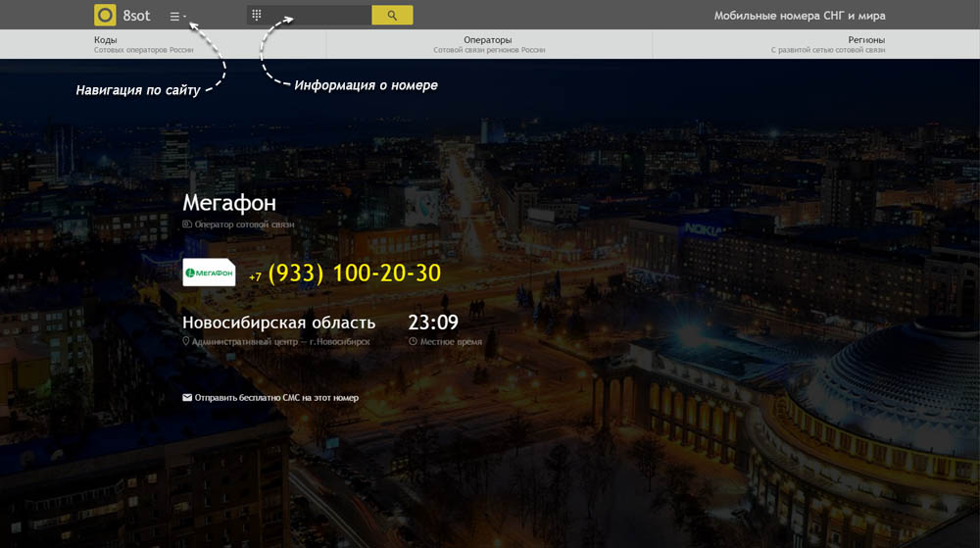Image resolution: width=980 pixels, height=548 pixels.
Task: Click Оператор сотовой связи caption
Action: point(244,224)
